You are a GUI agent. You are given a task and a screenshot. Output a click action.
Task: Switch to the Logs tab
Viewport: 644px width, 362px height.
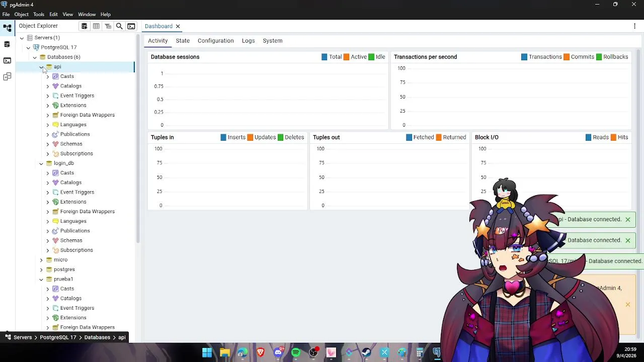248,41
